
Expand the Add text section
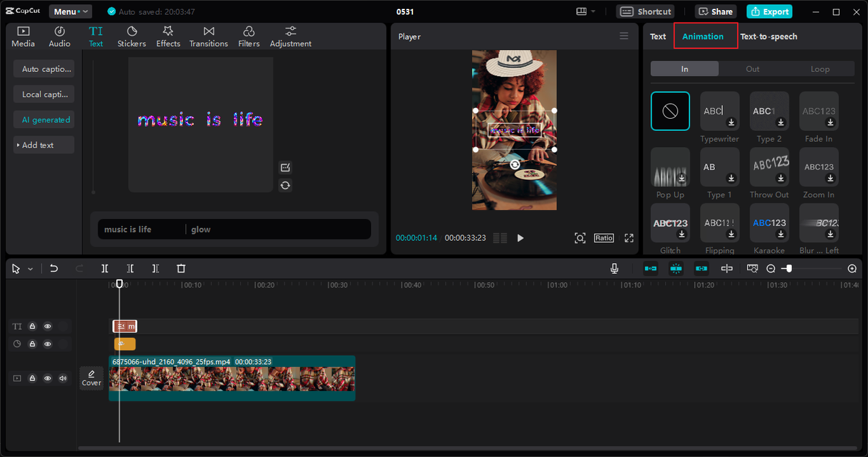(43, 145)
